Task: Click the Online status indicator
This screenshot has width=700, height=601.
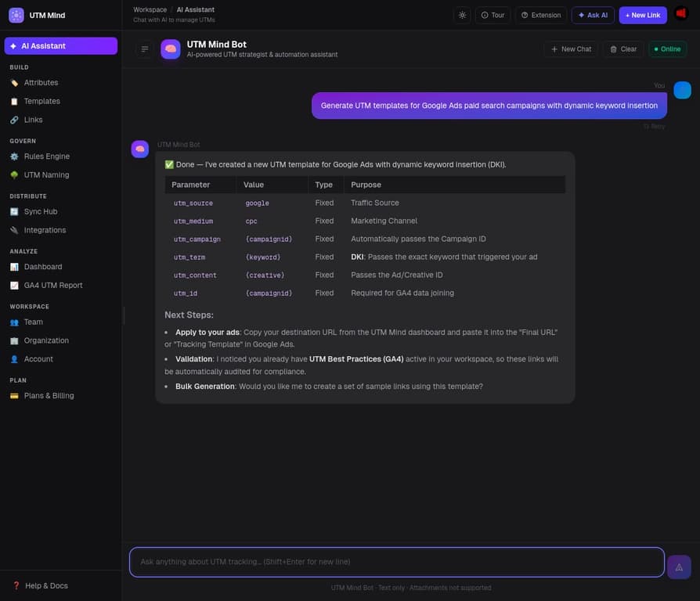Action: click(667, 49)
